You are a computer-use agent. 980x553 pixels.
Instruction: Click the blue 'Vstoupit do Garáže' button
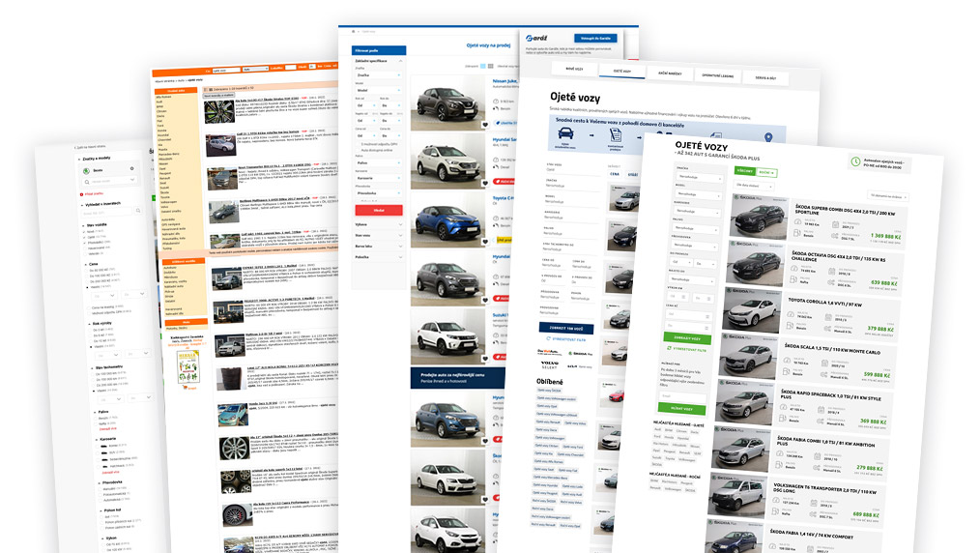point(595,38)
